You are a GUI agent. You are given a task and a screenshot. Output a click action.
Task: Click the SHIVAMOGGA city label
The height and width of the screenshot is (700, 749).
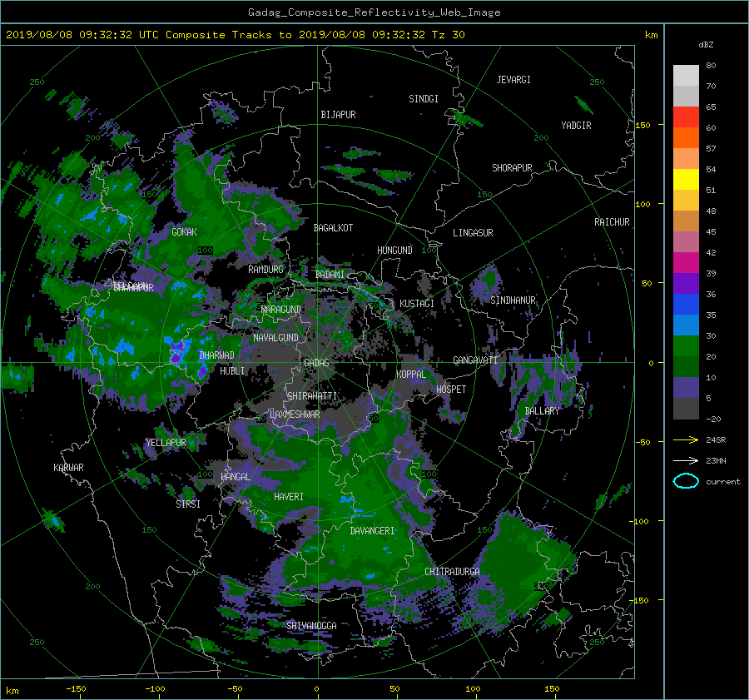tap(311, 625)
